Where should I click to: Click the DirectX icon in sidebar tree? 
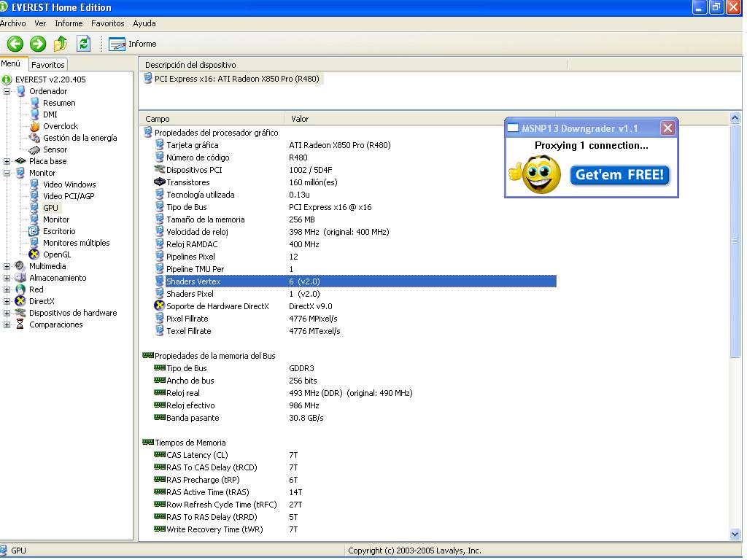[x=20, y=301]
